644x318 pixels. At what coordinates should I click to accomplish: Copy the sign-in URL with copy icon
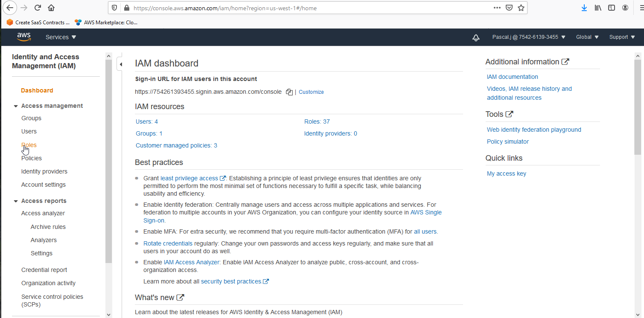(289, 92)
